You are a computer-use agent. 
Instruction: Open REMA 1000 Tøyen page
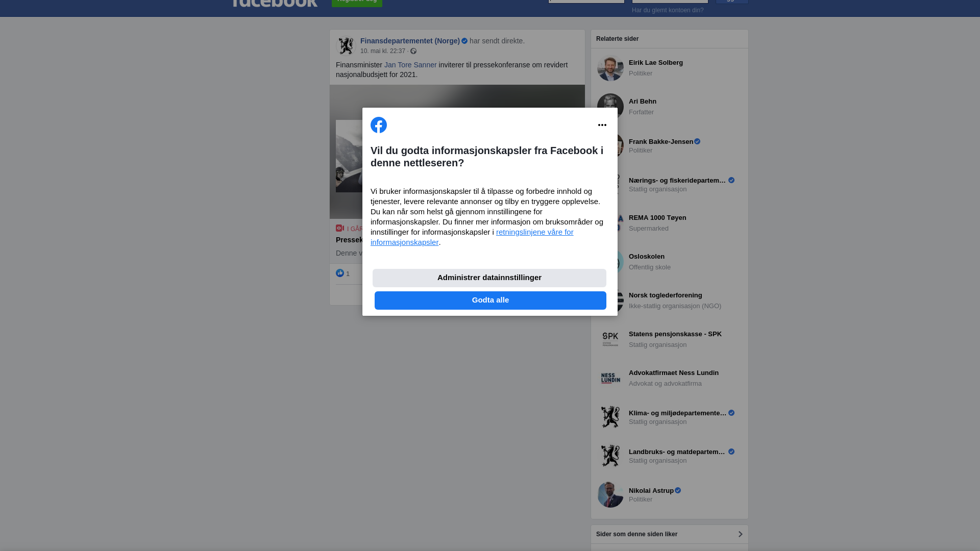[x=657, y=218]
